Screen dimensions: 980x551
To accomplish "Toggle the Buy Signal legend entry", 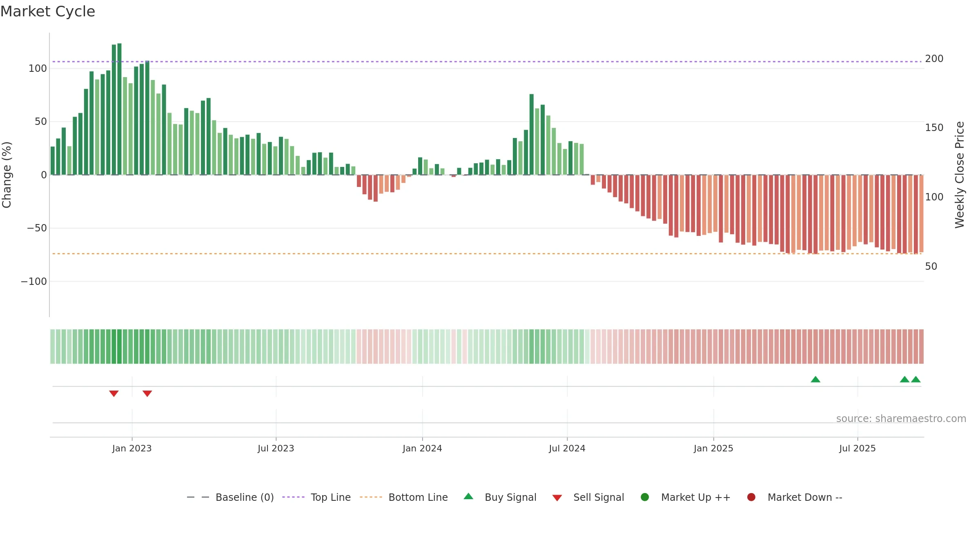I will pos(500,497).
